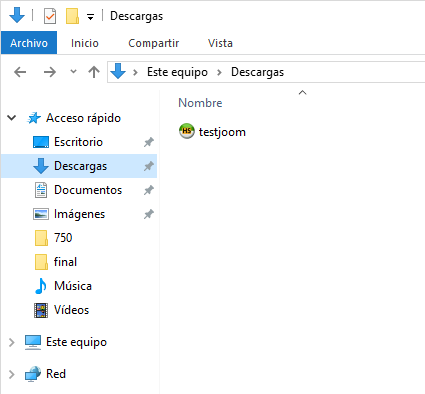Expand the chevron before Este equipo in address bar
The height and width of the screenshot is (394, 425).
click(135, 72)
